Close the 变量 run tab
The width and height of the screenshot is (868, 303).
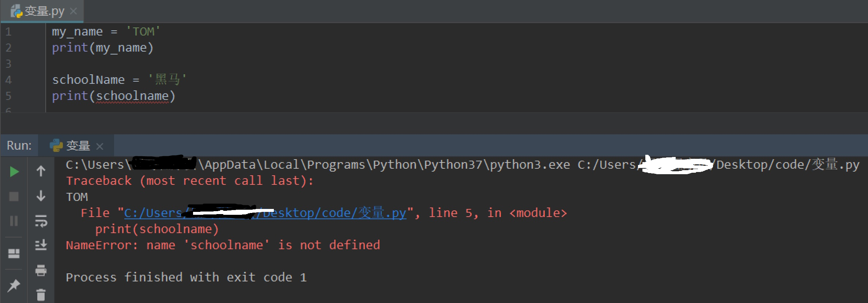(100, 146)
